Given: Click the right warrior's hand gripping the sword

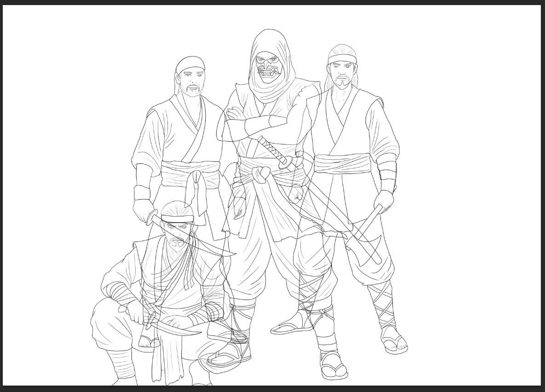Looking at the screenshot, I should click(x=384, y=201).
